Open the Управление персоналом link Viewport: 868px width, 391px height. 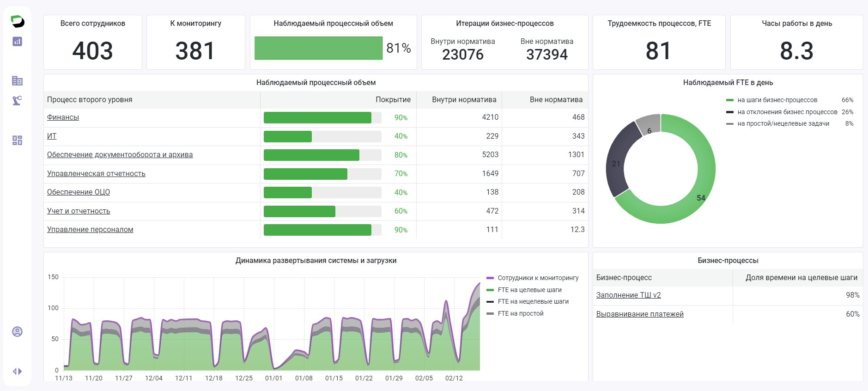pyautogui.click(x=90, y=230)
